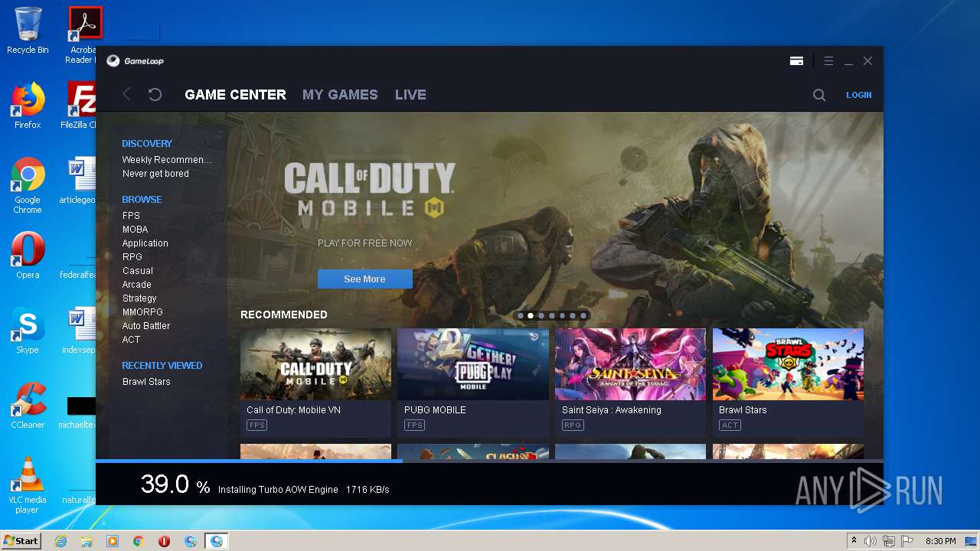Browse the FPS category
The width and height of the screenshot is (980, 551).
tap(131, 216)
